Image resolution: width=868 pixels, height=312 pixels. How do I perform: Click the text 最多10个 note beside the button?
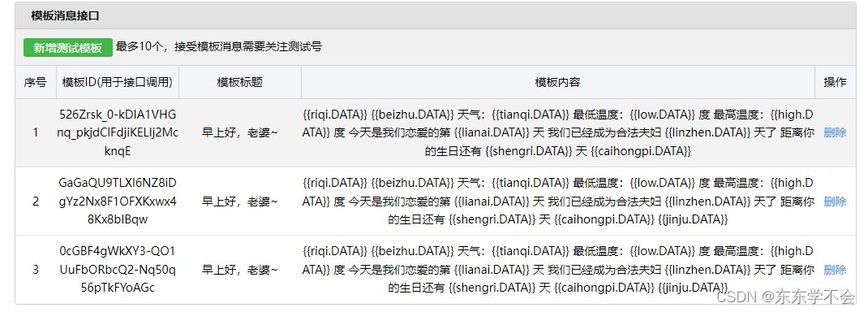219,47
